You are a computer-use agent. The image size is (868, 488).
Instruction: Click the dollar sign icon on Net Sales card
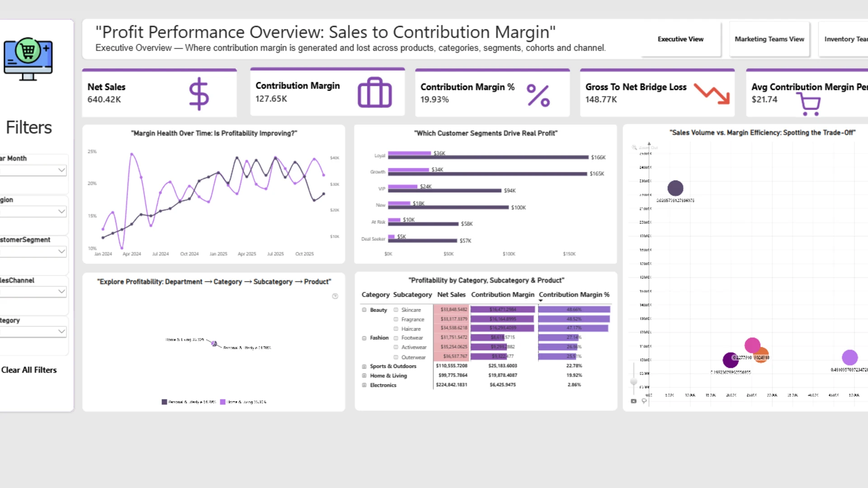[x=199, y=94]
